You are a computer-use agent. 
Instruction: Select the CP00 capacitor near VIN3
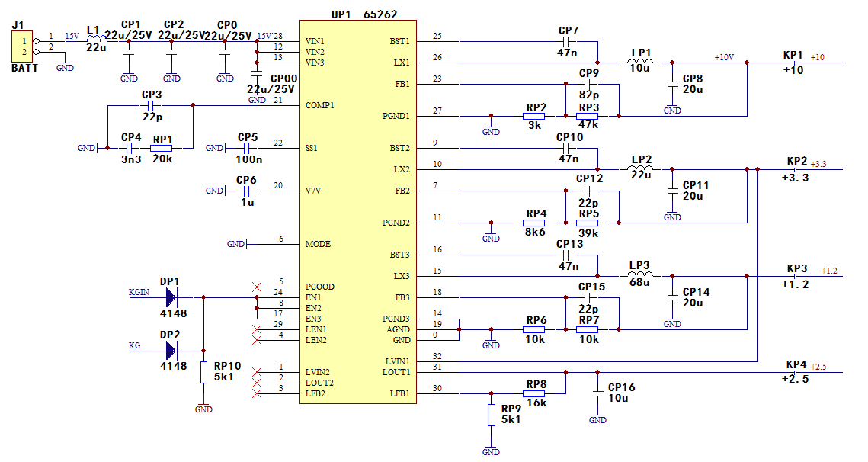[257, 72]
